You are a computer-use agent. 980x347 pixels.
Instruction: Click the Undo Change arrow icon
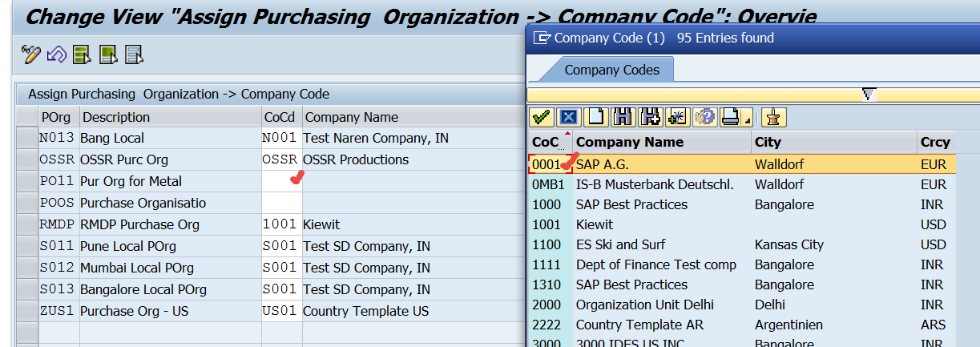pyautogui.click(x=57, y=54)
